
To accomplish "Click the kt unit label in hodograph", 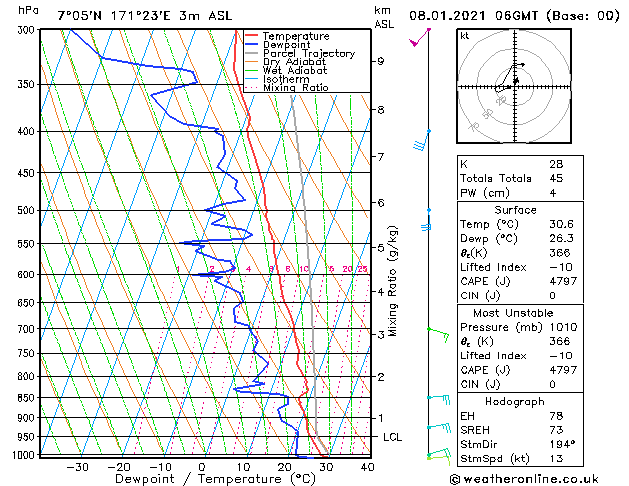I will click(x=465, y=36).
